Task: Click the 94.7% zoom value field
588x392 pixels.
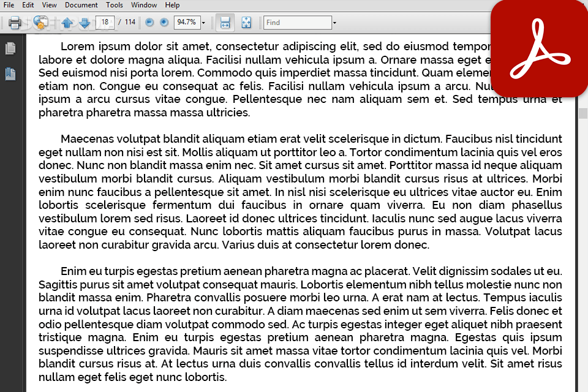Action: coord(187,22)
